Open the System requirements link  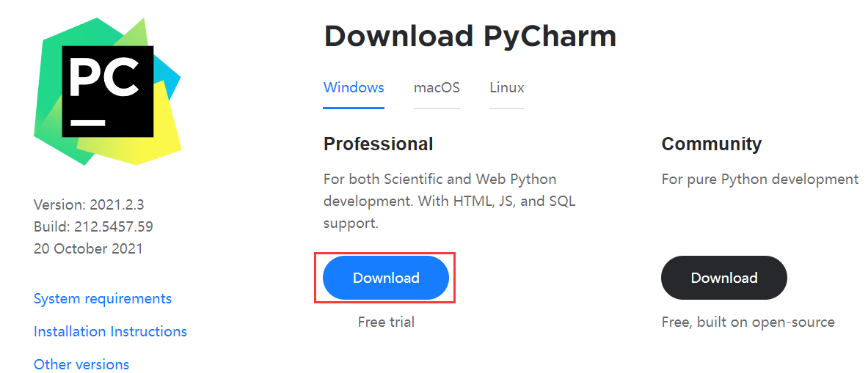pyautogui.click(x=103, y=298)
